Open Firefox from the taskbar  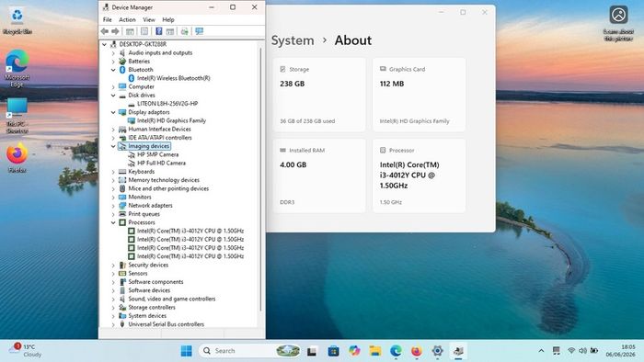point(417,351)
